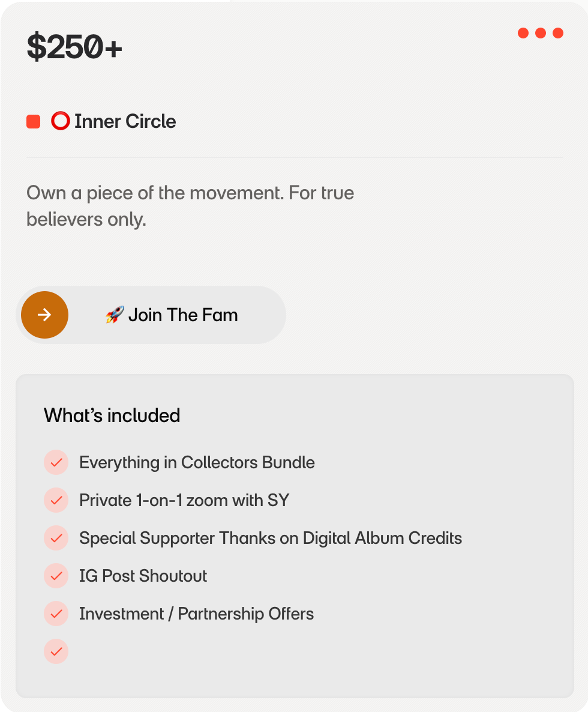The width and height of the screenshot is (588, 712).
Task: Click the Own a piece of the movement description
Action: click(x=190, y=206)
